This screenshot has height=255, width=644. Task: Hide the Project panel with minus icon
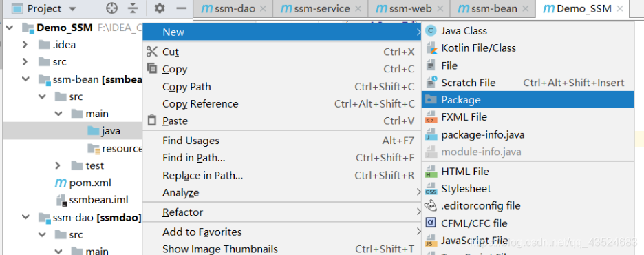click(181, 8)
